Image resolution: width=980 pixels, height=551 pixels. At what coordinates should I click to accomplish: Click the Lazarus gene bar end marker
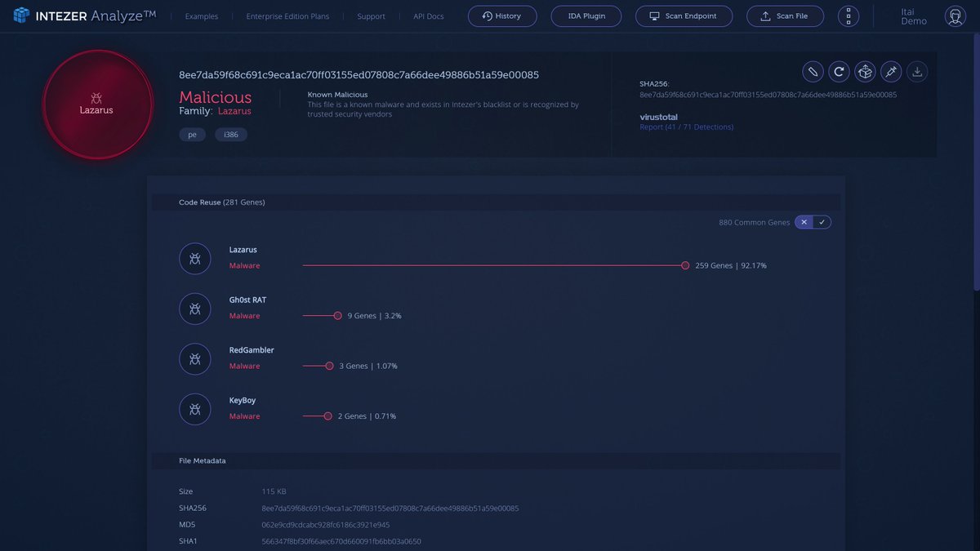pyautogui.click(x=685, y=265)
